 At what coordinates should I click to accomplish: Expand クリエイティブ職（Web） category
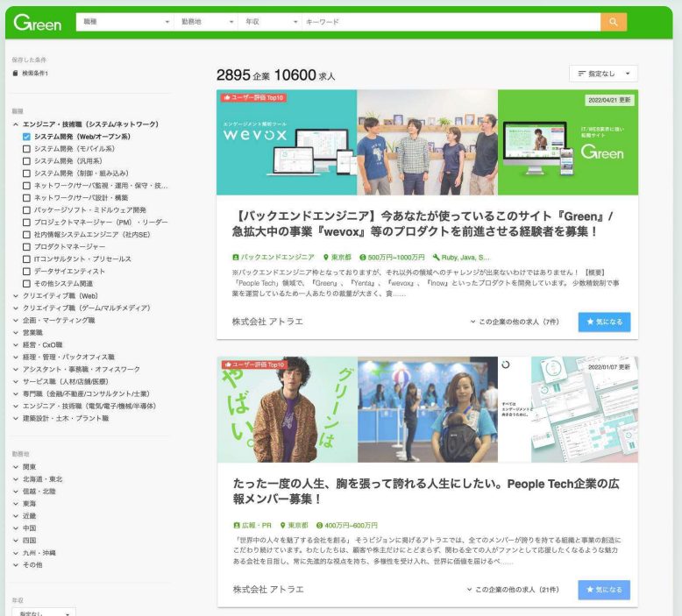(x=16, y=295)
